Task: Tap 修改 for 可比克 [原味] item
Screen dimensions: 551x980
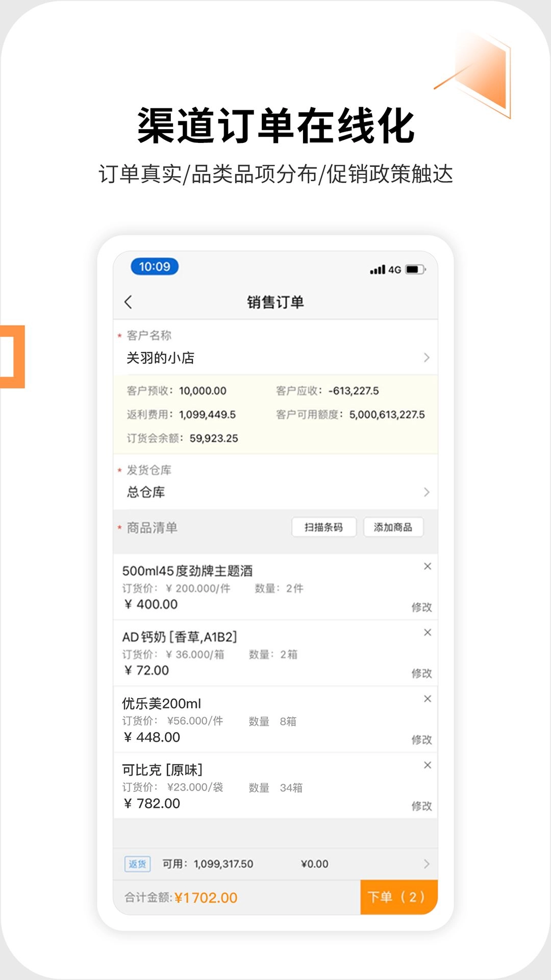Action: [421, 806]
